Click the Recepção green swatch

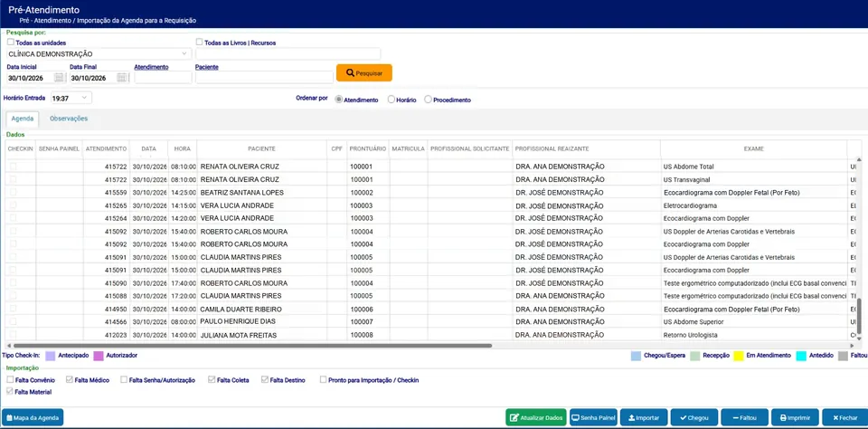(694, 356)
